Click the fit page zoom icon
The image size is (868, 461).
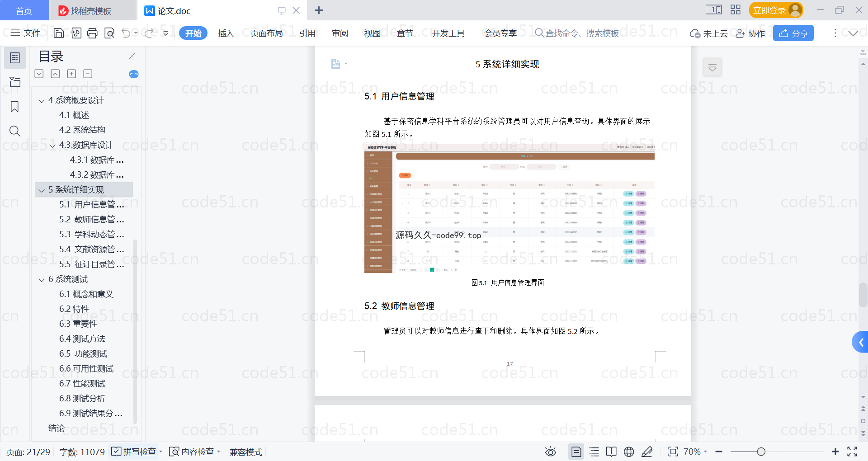(673, 452)
